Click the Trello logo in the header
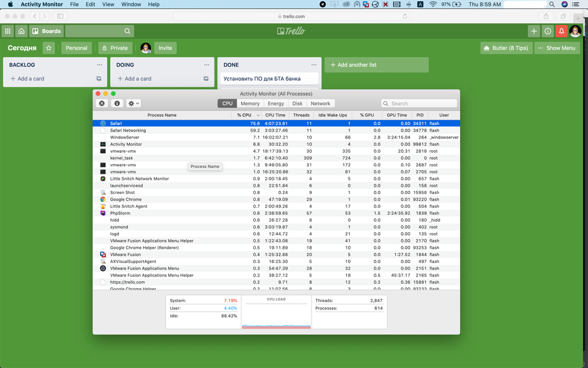 pos(291,31)
